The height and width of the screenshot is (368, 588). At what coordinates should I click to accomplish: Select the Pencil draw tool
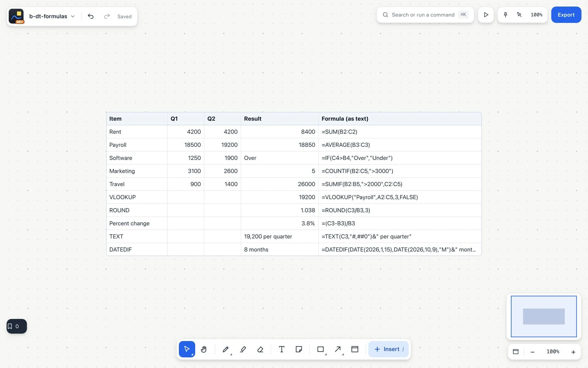click(x=226, y=349)
